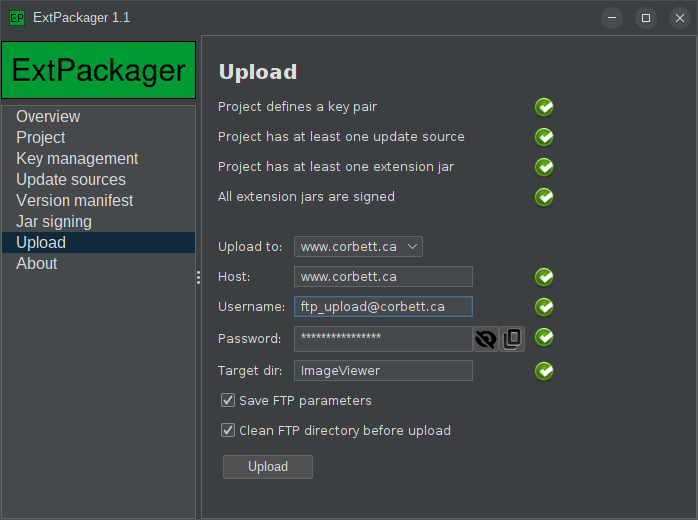Click the sidebar splitter handle

(198, 278)
